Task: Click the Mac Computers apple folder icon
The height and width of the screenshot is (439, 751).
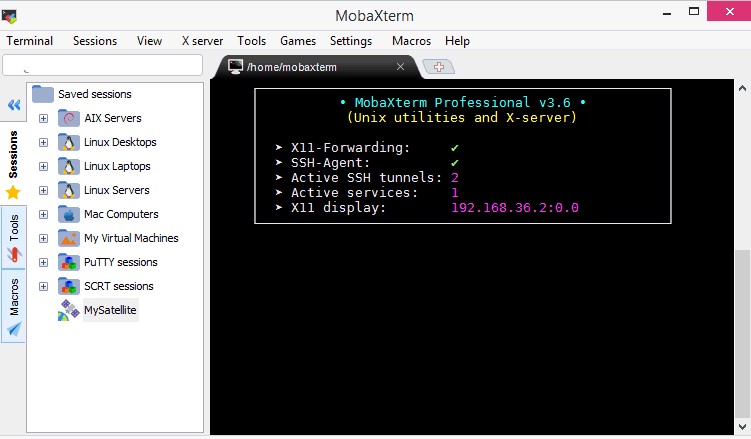Action: (68, 214)
